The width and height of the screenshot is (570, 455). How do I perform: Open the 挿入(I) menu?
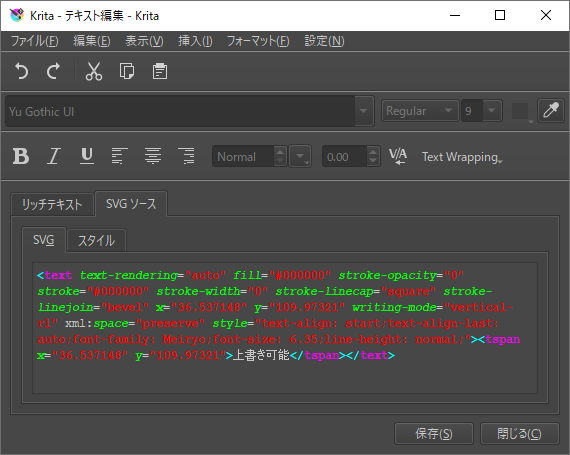195,41
